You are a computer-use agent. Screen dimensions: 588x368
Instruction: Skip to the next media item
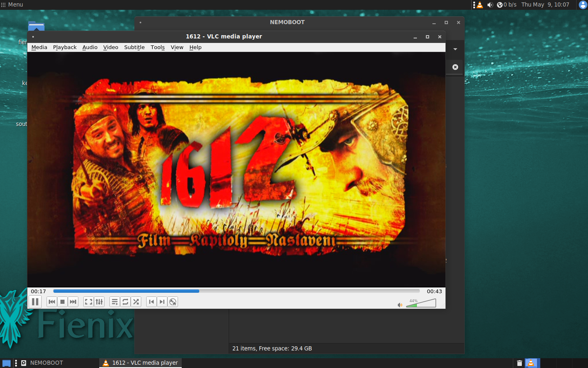(73, 302)
